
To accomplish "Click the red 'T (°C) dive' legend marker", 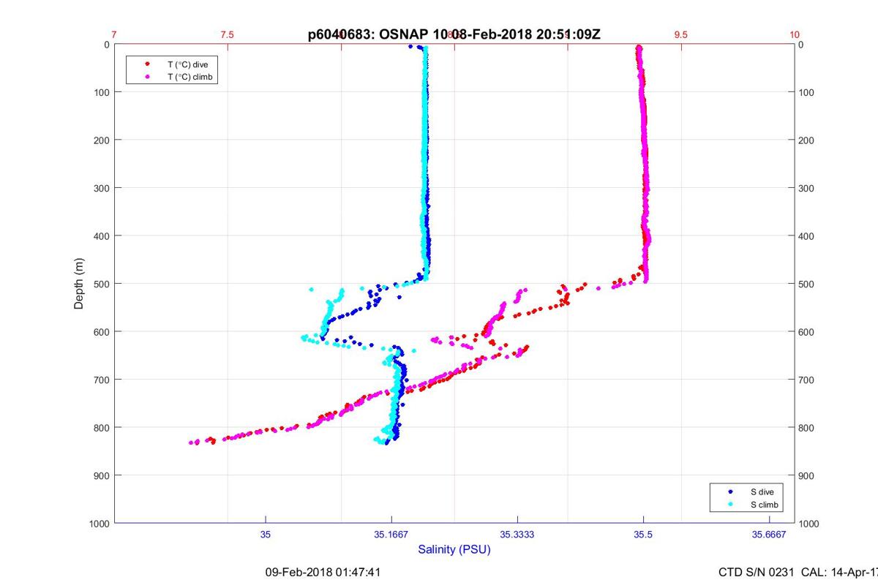I will [148, 64].
